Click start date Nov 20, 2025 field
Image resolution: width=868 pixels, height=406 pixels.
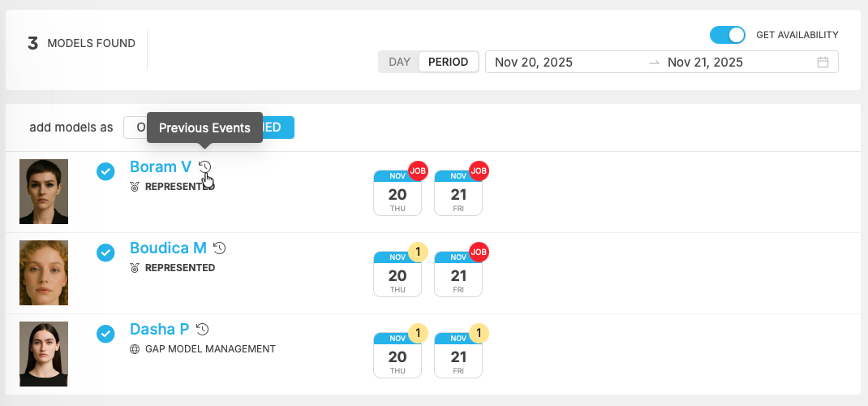tap(534, 63)
